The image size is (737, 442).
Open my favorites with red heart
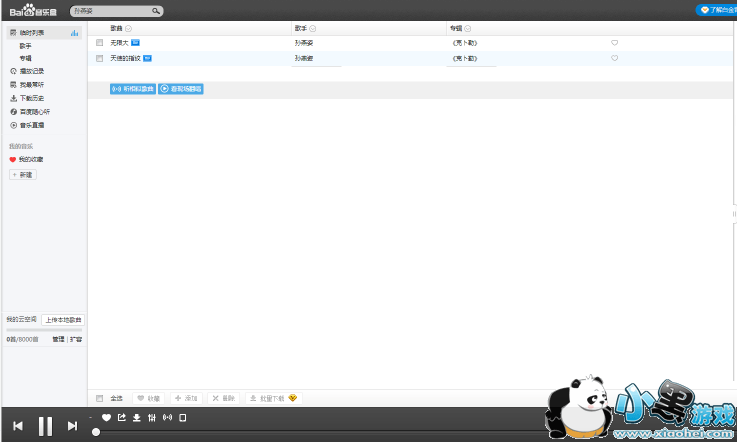31,159
